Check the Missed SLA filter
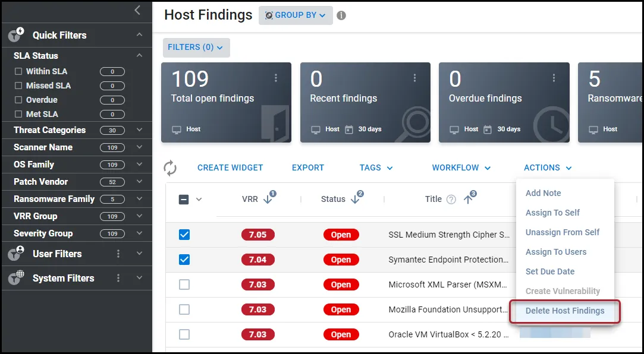 point(18,86)
